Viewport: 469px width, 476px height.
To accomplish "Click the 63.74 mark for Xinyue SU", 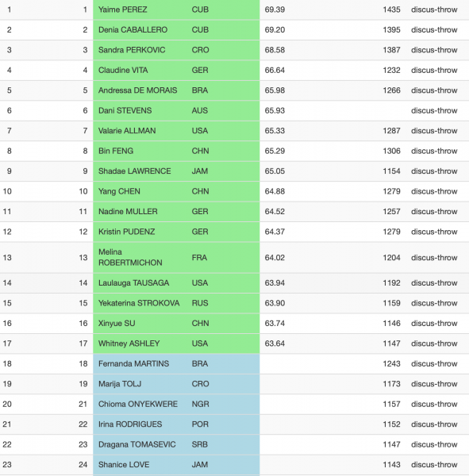I will [x=275, y=324].
